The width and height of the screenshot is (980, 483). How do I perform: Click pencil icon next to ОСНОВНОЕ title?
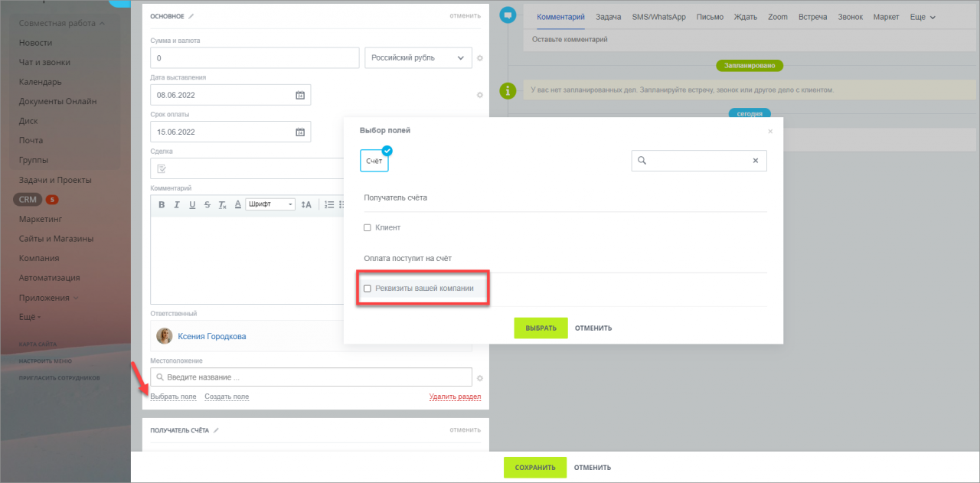point(191,15)
